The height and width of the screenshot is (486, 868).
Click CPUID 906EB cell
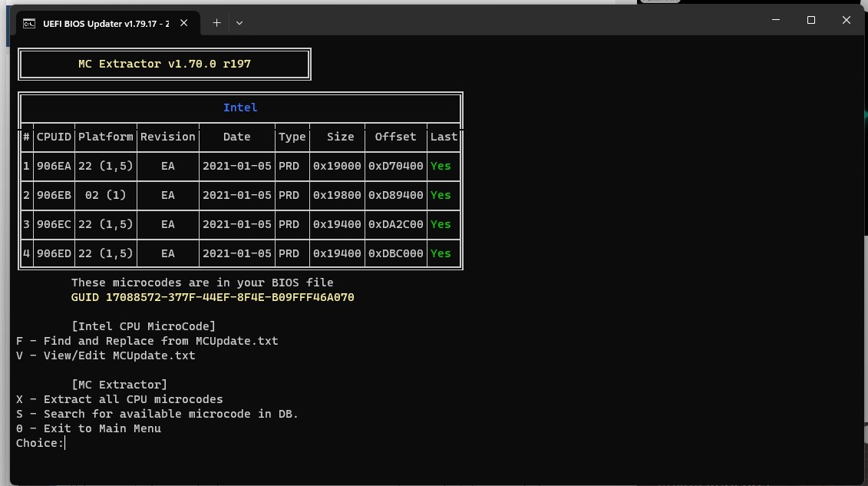tap(54, 195)
